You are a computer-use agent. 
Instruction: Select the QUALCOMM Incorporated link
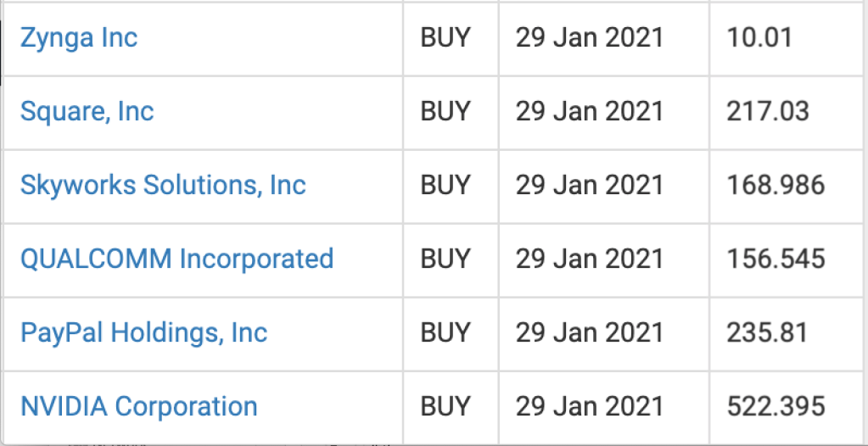(176, 259)
